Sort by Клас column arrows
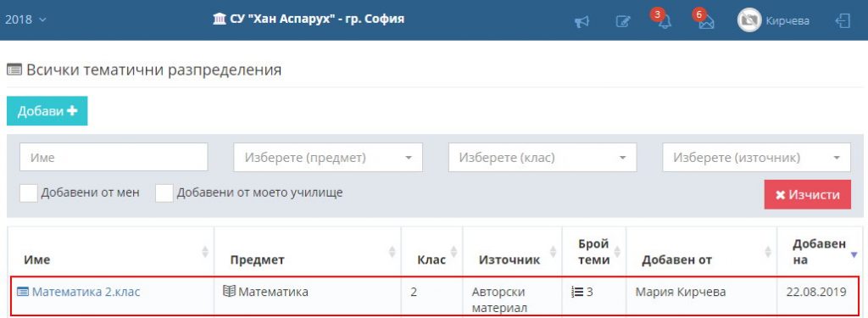The width and height of the screenshot is (868, 318). (x=454, y=252)
